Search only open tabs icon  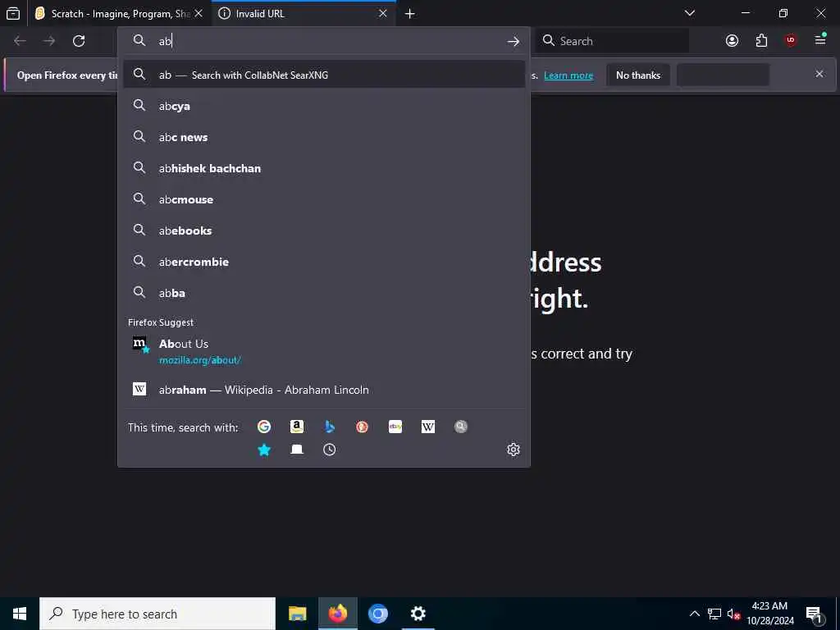[297, 450]
